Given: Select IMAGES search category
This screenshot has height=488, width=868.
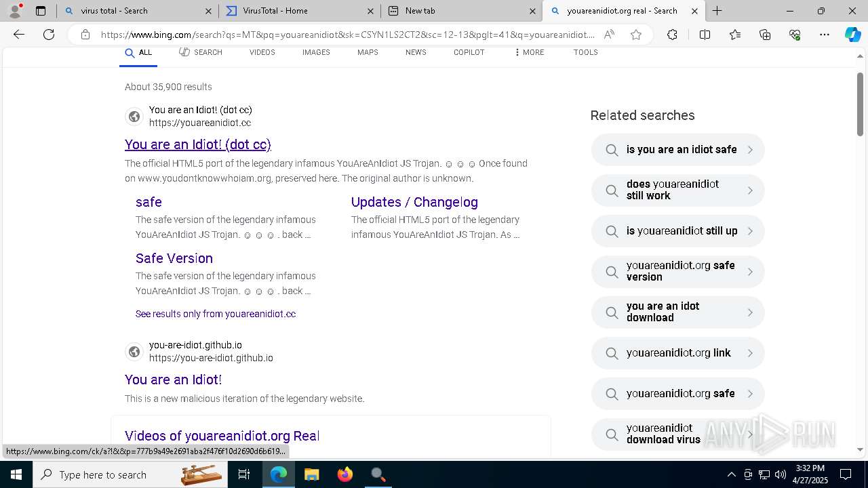Looking at the screenshot, I should click(x=316, y=53).
